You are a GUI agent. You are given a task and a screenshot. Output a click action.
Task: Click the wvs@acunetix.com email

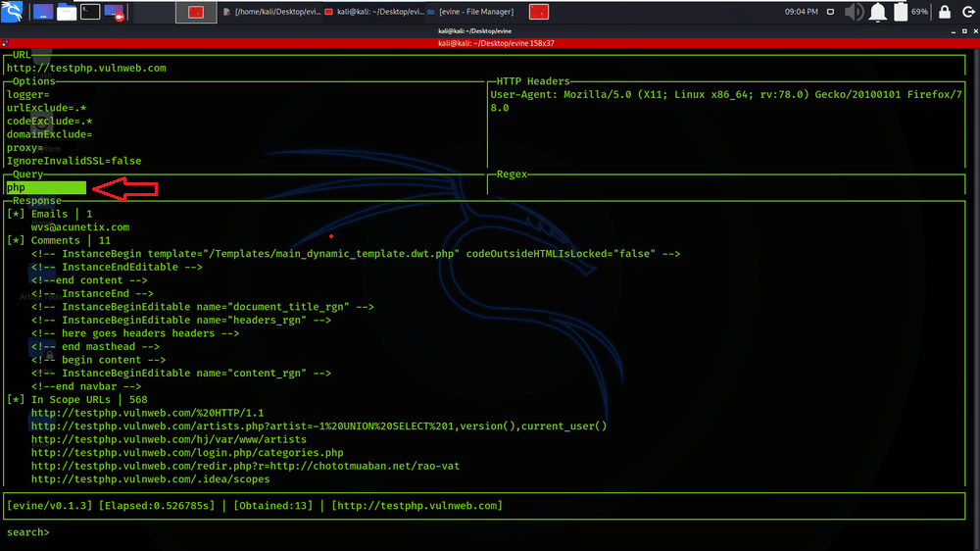click(80, 227)
